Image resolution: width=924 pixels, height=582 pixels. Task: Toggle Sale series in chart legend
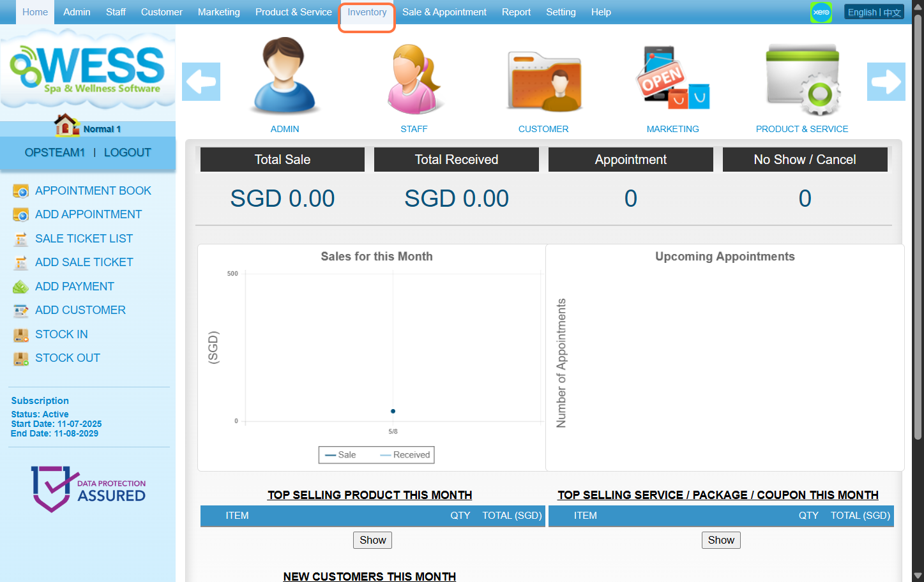(x=341, y=455)
